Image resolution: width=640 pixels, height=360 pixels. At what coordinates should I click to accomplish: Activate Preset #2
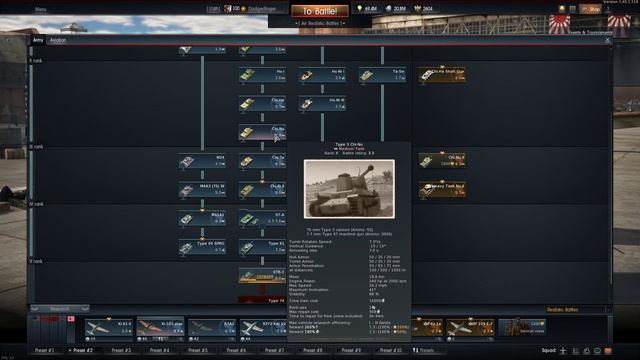[x=83, y=350]
